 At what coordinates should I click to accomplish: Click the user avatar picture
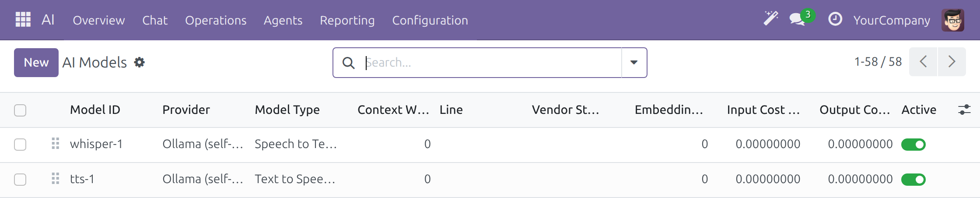point(953,20)
